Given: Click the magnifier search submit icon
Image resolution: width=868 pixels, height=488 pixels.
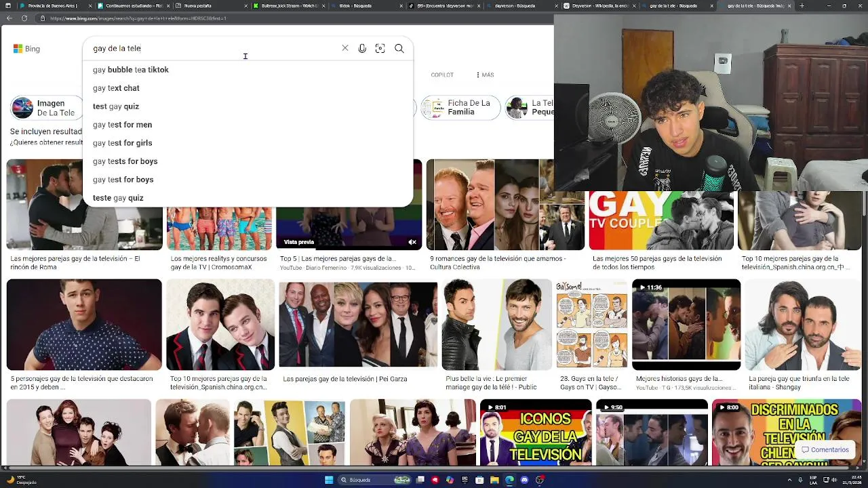Looking at the screenshot, I should pyautogui.click(x=399, y=48).
